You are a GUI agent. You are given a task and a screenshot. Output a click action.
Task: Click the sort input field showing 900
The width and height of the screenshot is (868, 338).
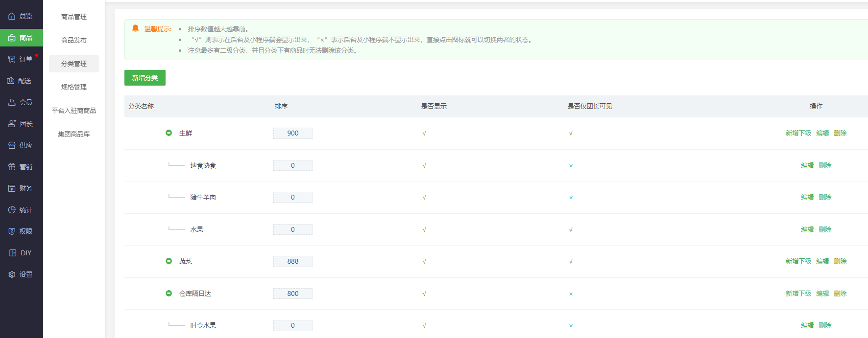click(x=293, y=133)
